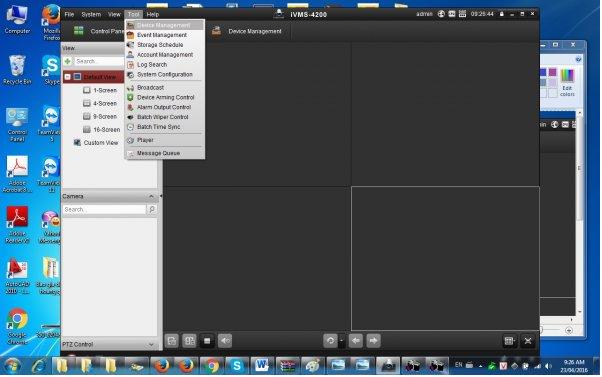
Task: Click the second save-view-as icon in bottom toolbar
Action: coord(189,341)
